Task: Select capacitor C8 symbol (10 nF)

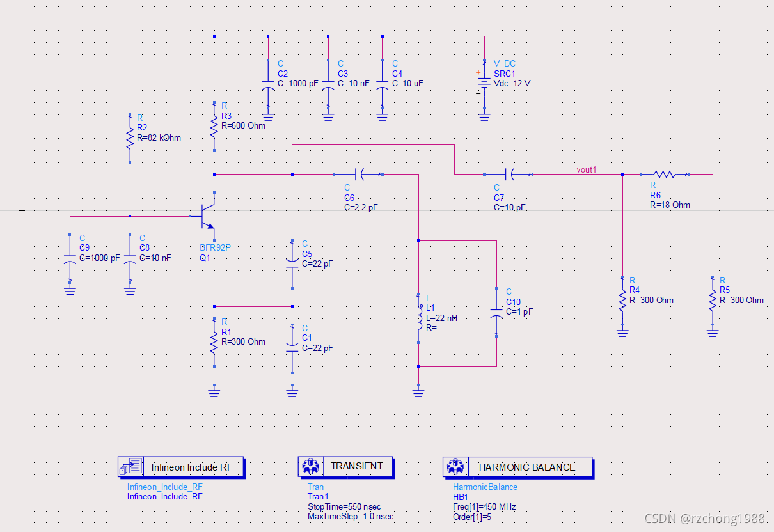Action: [x=130, y=258]
